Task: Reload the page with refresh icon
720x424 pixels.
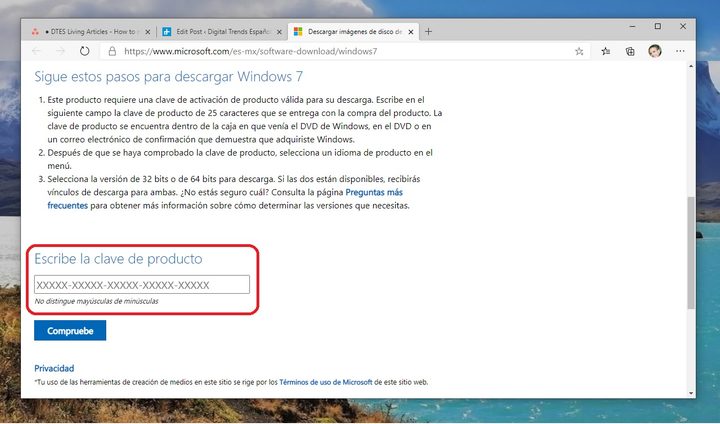Action: coord(84,51)
